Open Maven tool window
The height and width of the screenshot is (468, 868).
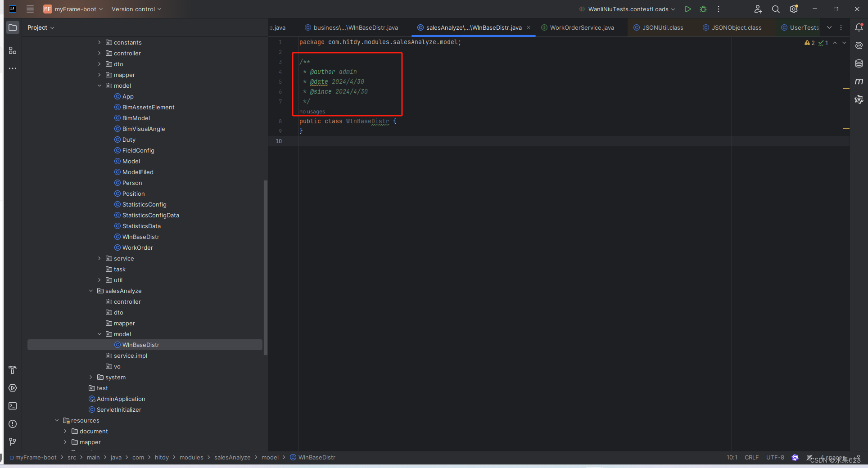(x=859, y=81)
